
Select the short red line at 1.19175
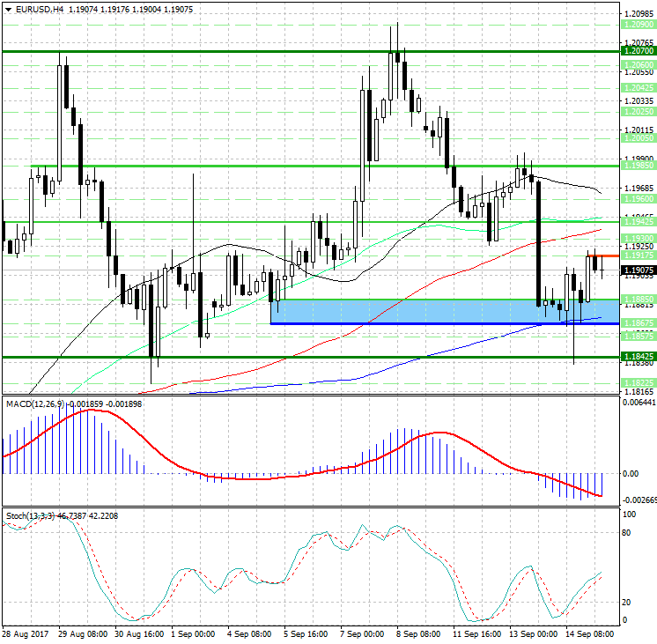point(603,255)
